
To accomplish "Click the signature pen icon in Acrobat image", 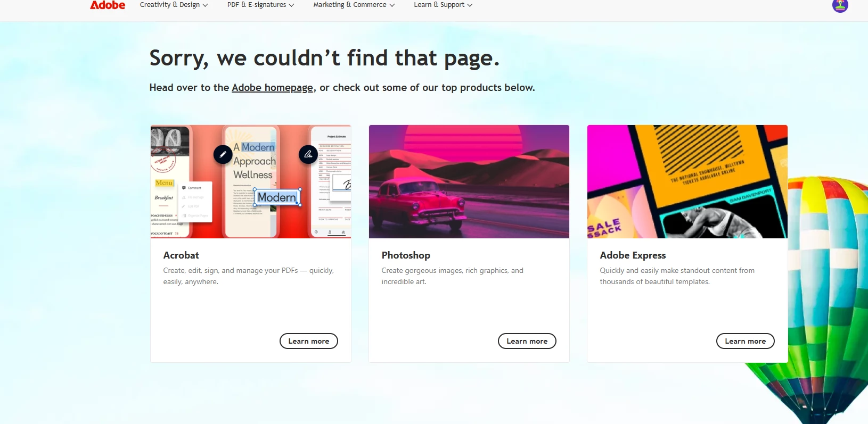I will coord(308,154).
